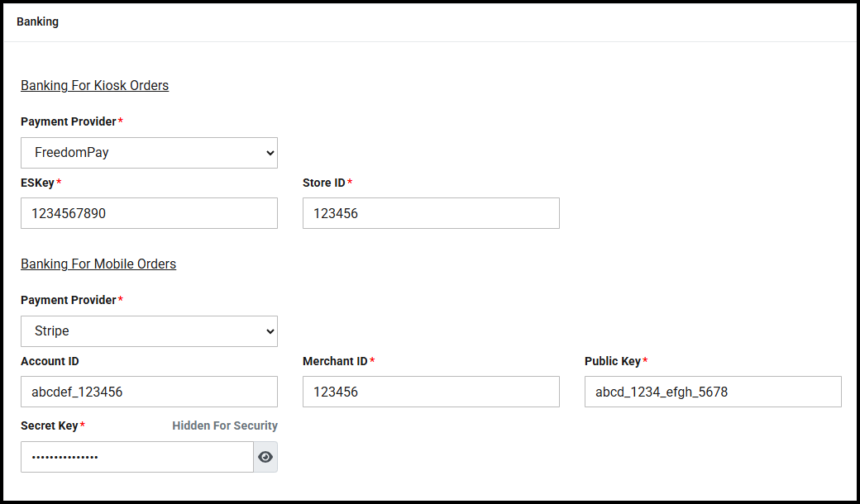Image resolution: width=860 pixels, height=504 pixels.
Task: Click the ESKey field label
Action: click(x=38, y=183)
